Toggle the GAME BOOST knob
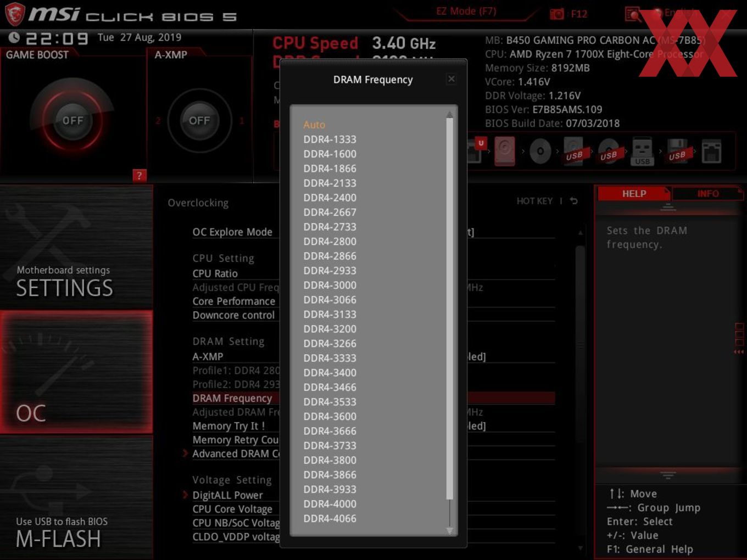Image resolution: width=747 pixels, height=560 pixels. tap(73, 120)
